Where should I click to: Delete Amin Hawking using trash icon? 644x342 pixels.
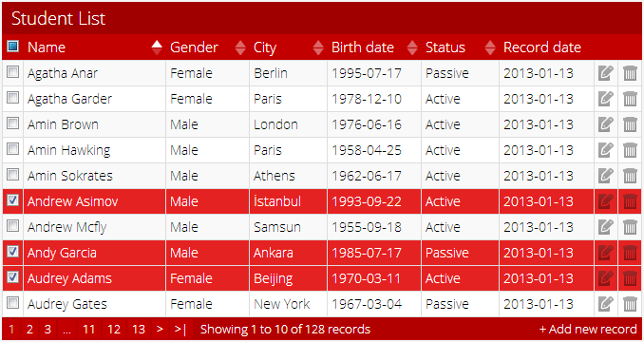click(x=630, y=150)
